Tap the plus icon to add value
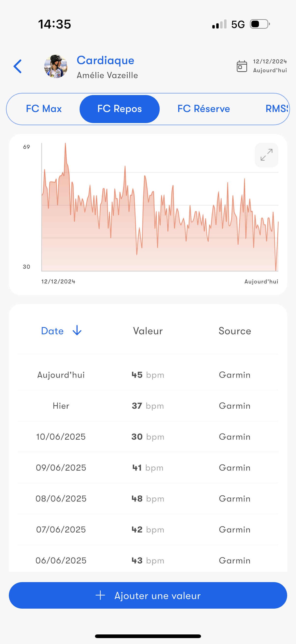Viewport: 296px width, 644px height. click(100, 595)
